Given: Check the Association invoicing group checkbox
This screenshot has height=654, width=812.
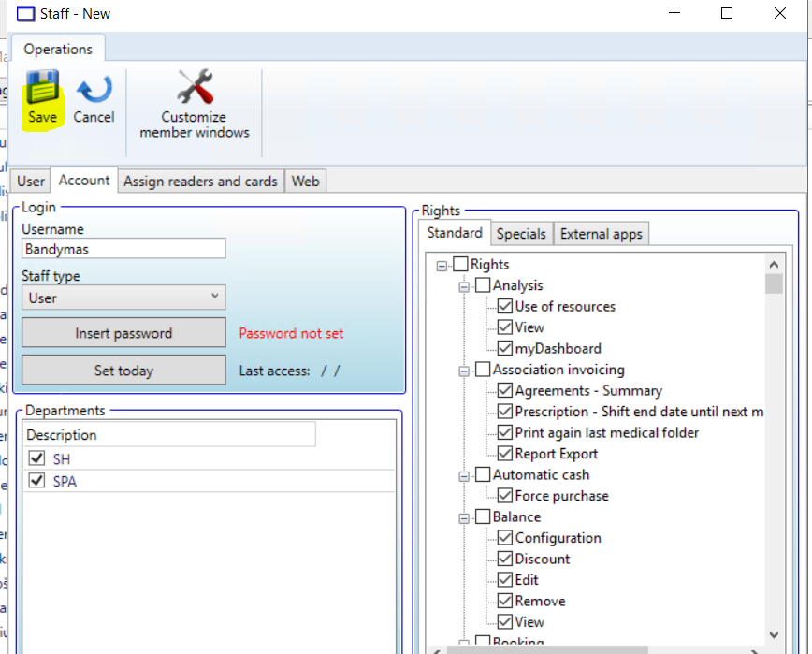Looking at the screenshot, I should coord(483,370).
